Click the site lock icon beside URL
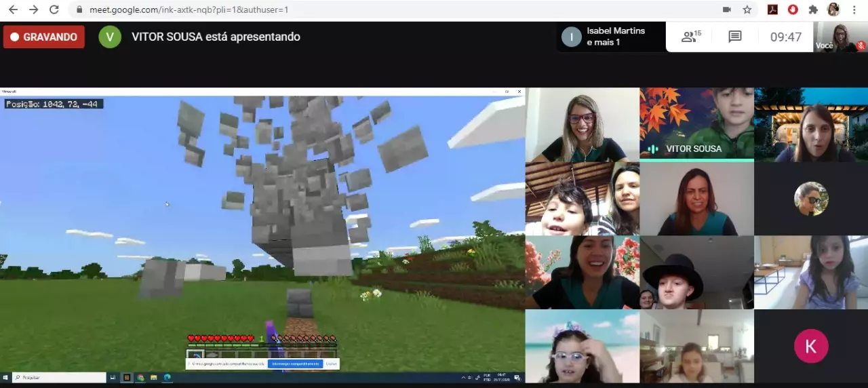 [79, 9]
